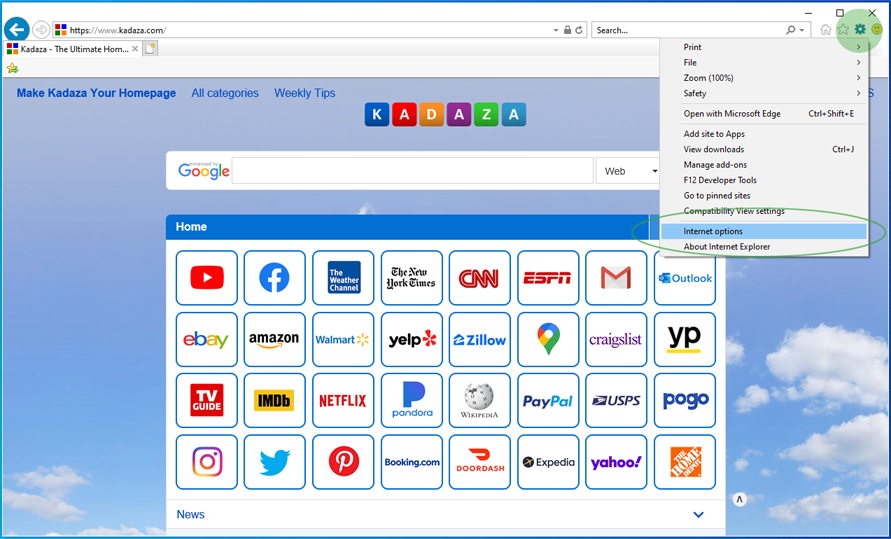Expand the Print submenu
This screenshot has width=891, height=539.
[x=764, y=47]
